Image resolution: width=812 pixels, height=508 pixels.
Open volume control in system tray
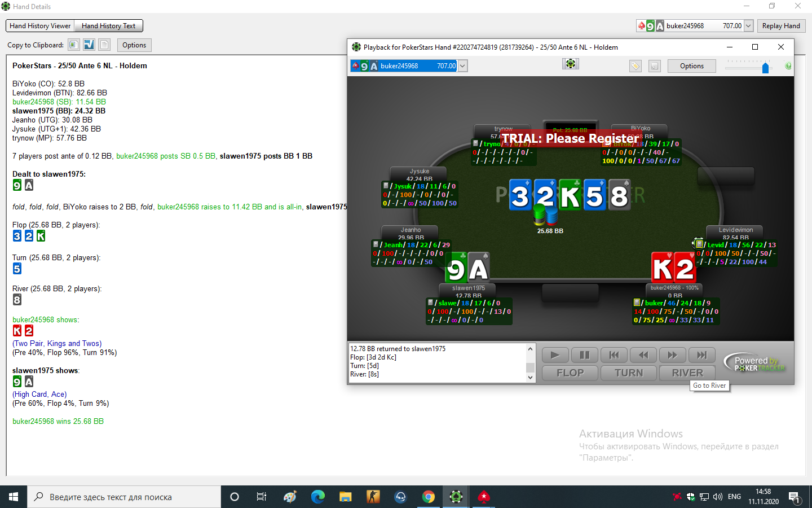[x=718, y=497]
